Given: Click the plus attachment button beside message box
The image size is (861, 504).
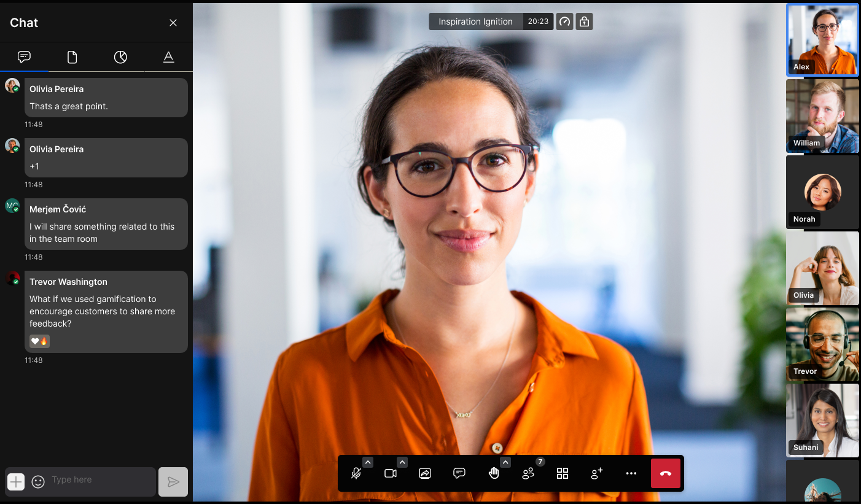Looking at the screenshot, I should point(16,482).
